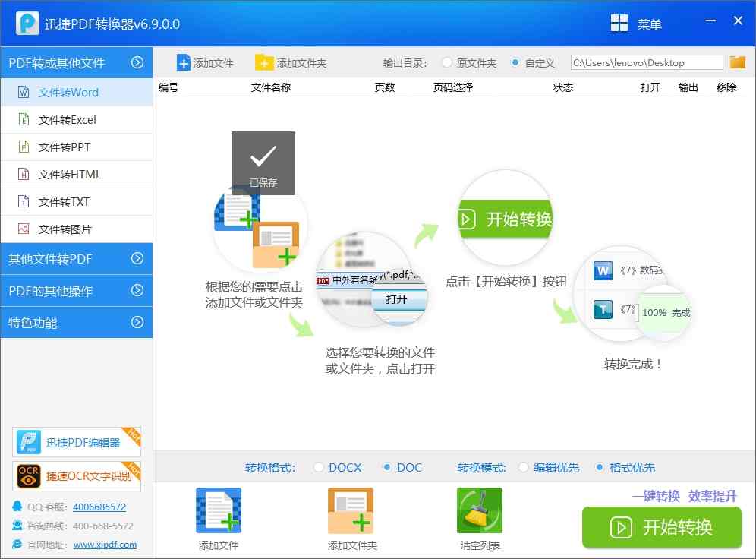Screen dimensions: 756x559
Task: Minimize the PDF converter window
Action: [x=710, y=21]
